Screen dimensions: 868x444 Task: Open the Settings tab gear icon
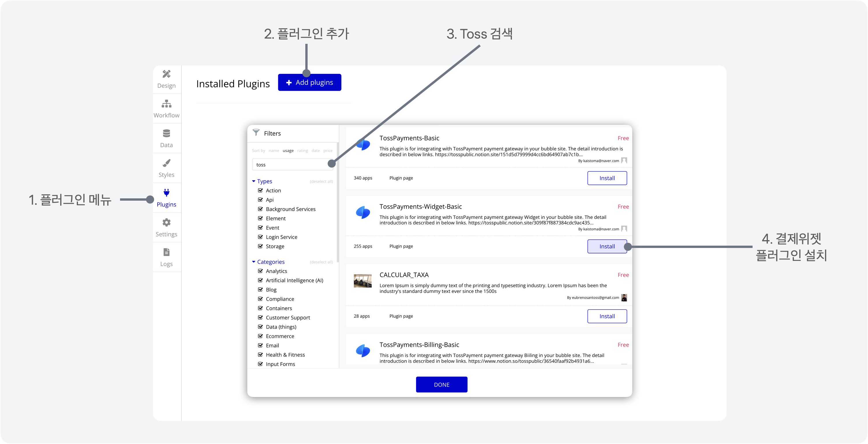pyautogui.click(x=167, y=223)
